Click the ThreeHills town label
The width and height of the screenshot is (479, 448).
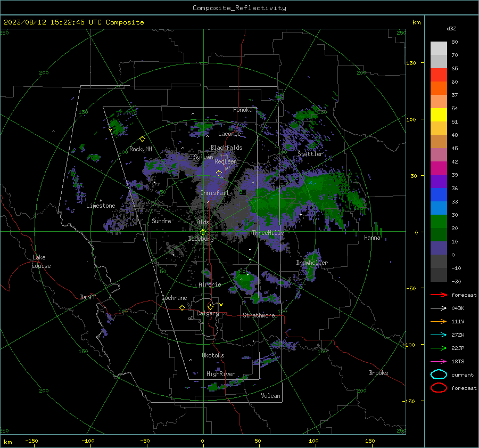click(x=268, y=233)
